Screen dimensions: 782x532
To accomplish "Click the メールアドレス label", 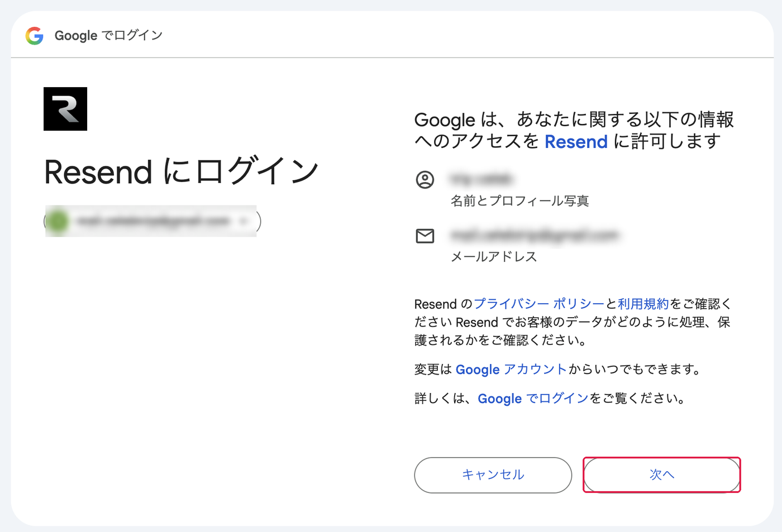I will coord(494,257).
